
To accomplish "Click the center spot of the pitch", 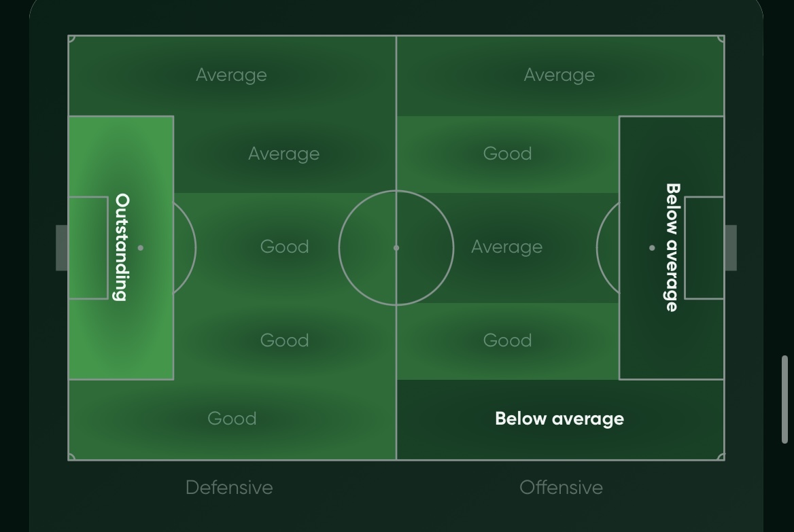I will pyautogui.click(x=396, y=248).
